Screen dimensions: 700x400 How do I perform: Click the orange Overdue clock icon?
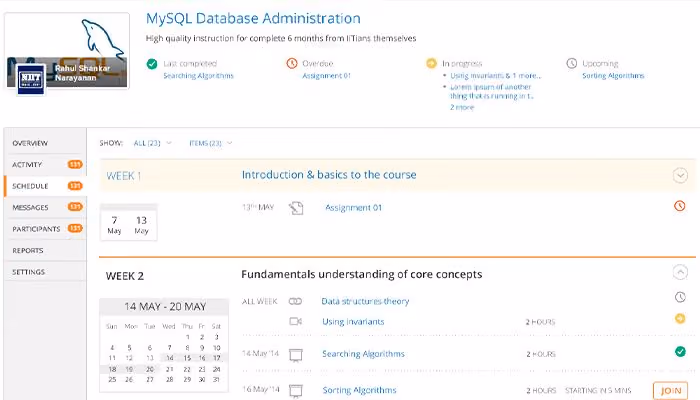292,63
